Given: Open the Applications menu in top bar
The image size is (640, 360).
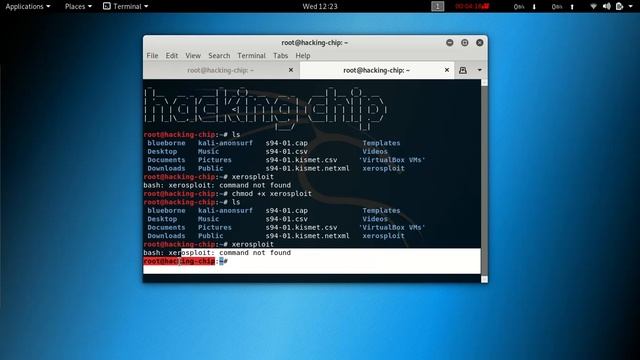Looking at the screenshot, I should (x=28, y=6).
